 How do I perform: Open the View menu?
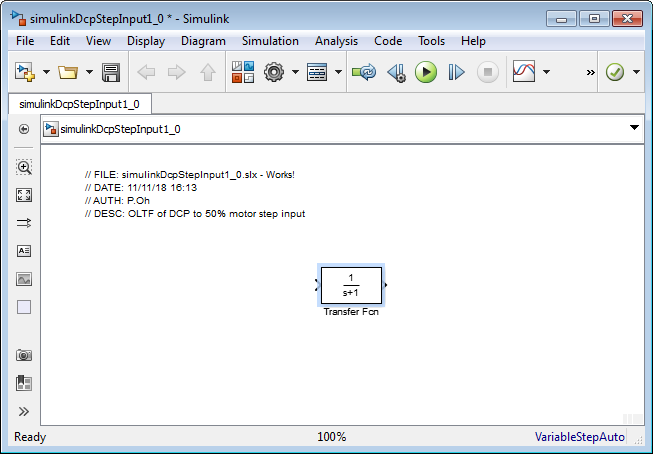(98, 41)
